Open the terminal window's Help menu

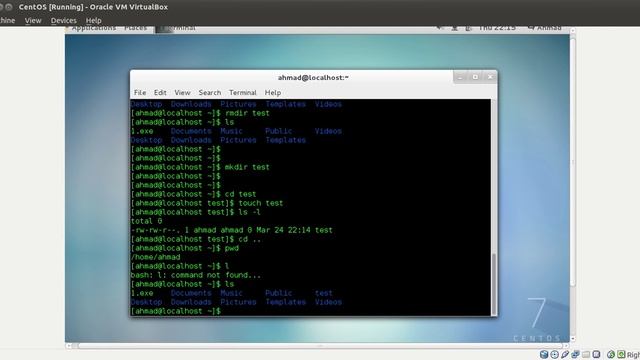(273, 93)
